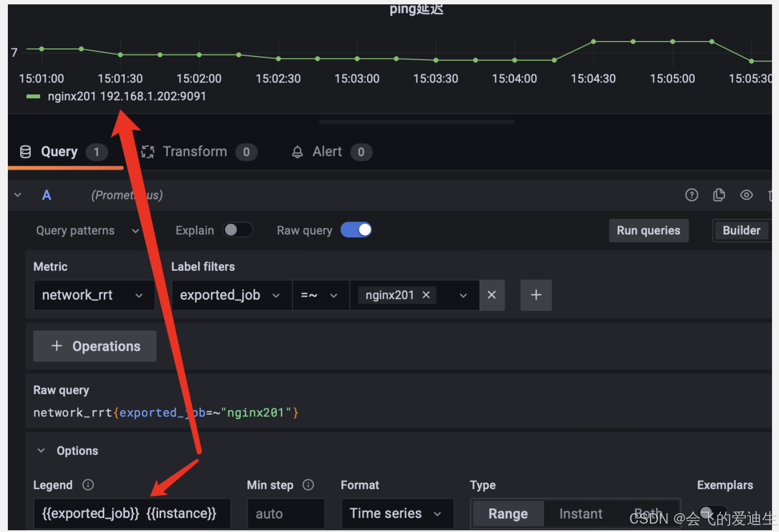Open the Query patterns dropdown

point(87,230)
